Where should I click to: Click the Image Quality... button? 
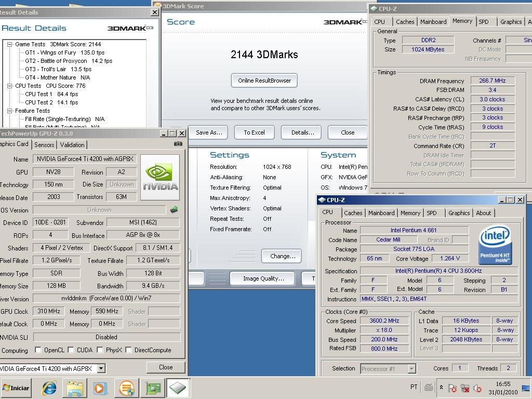coord(263,278)
